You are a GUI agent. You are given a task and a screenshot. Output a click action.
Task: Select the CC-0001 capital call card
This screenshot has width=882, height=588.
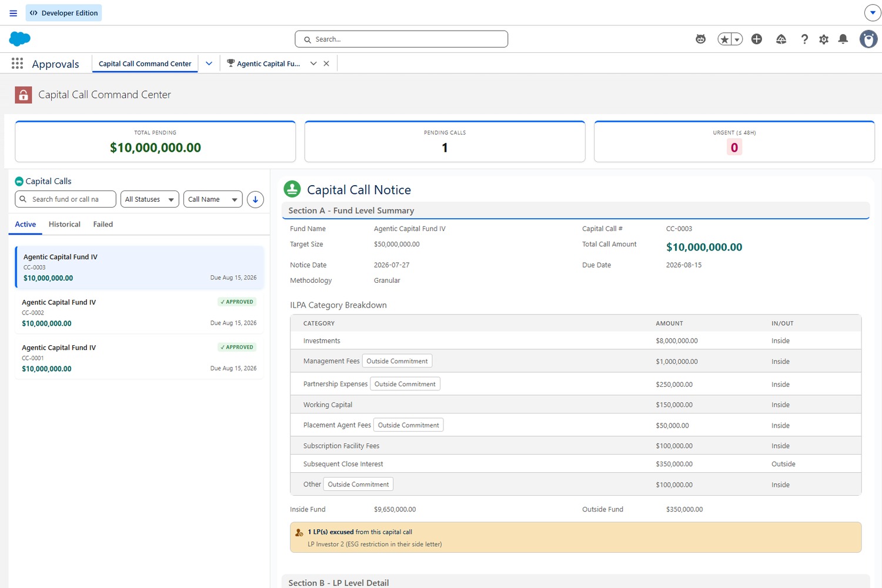click(x=139, y=358)
